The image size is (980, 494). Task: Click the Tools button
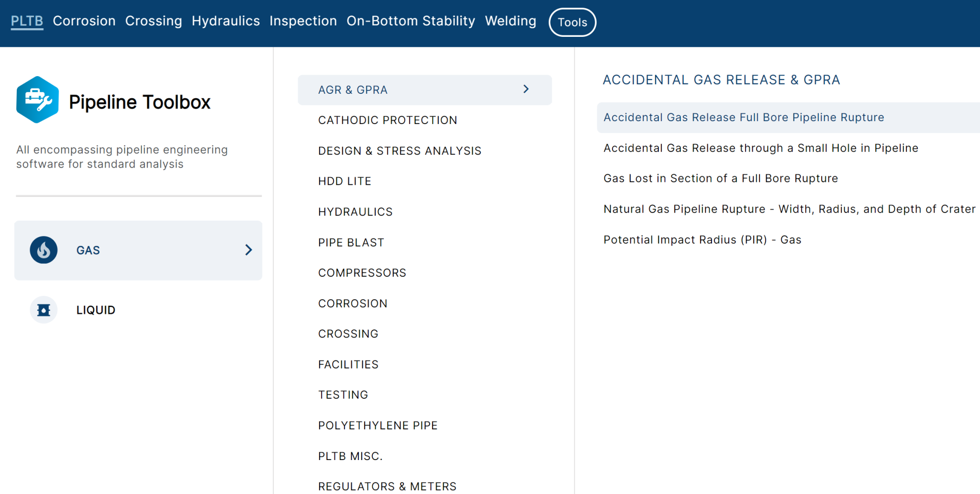click(572, 22)
